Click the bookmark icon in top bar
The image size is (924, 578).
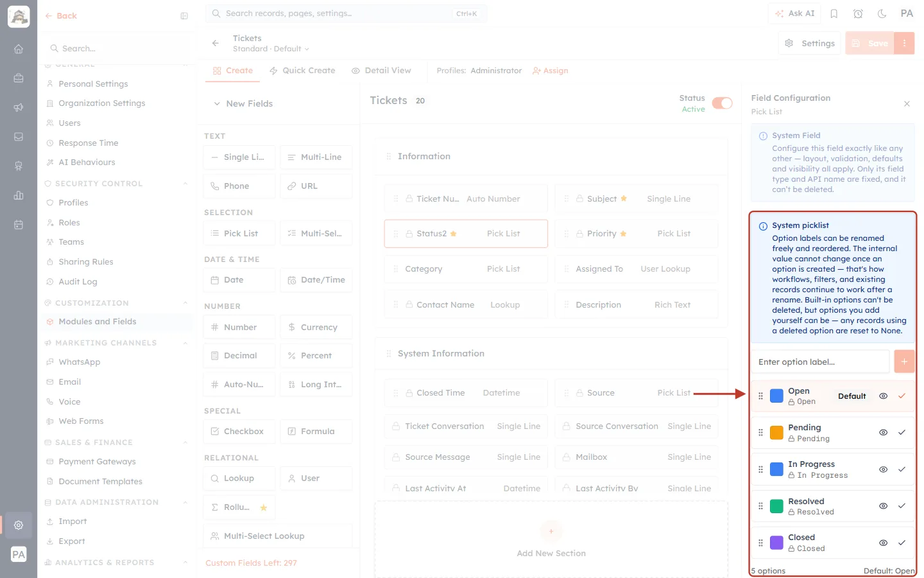pos(834,13)
